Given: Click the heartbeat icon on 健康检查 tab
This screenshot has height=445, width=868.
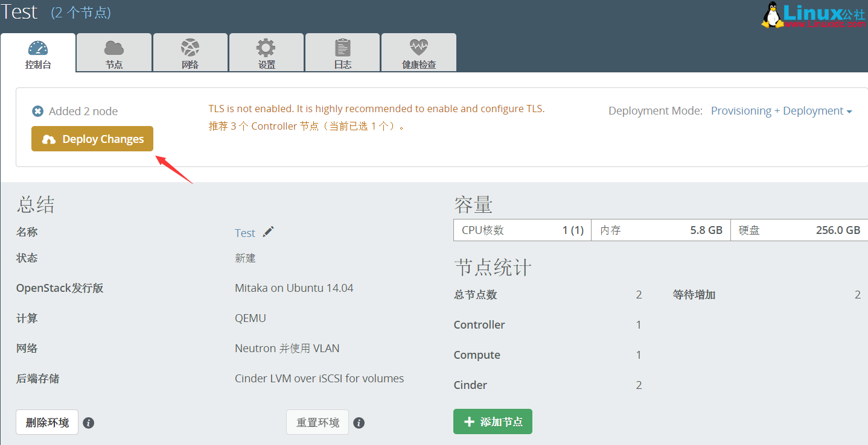Looking at the screenshot, I should coord(418,45).
